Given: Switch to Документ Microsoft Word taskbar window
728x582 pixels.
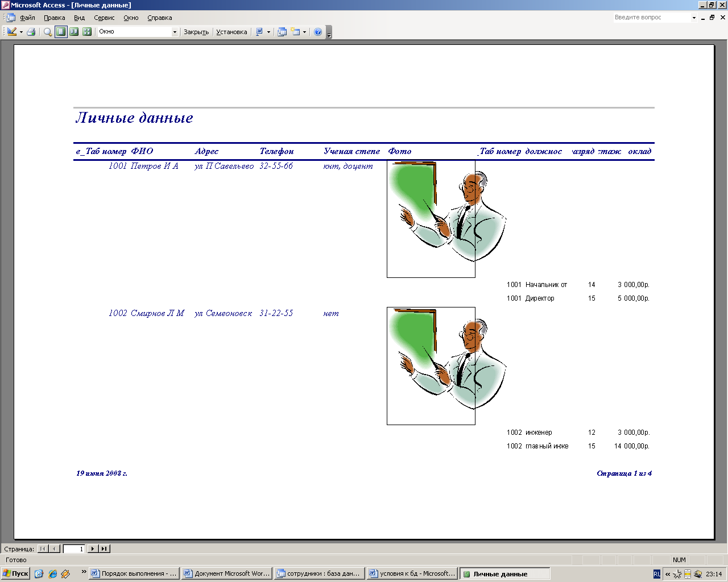Looking at the screenshot, I should point(227,573).
